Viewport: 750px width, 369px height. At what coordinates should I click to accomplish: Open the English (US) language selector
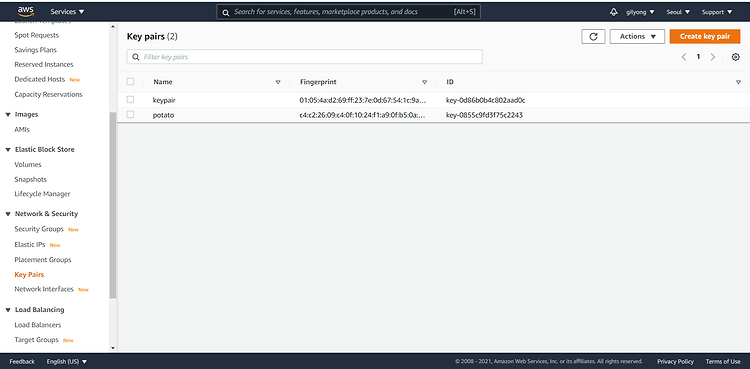pos(67,361)
